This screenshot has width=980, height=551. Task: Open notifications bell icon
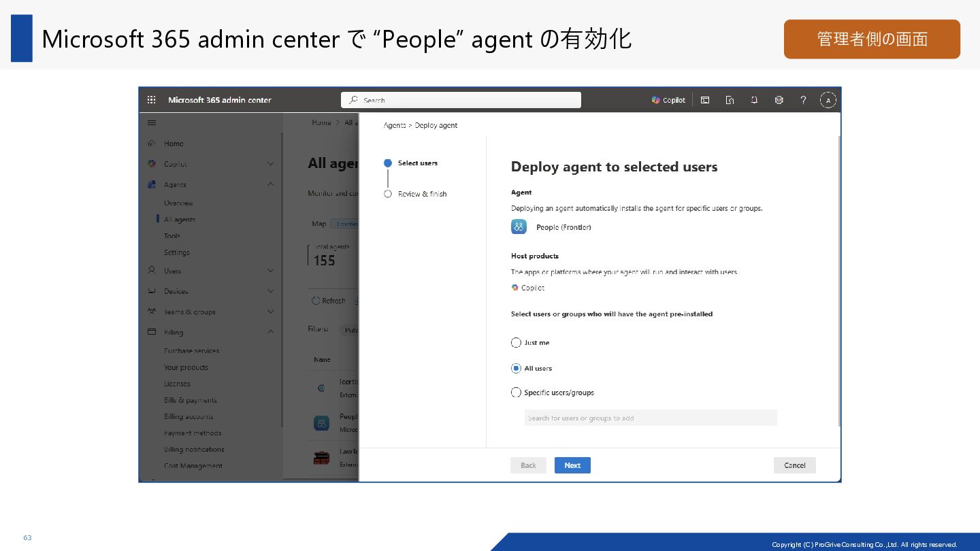[x=754, y=100]
